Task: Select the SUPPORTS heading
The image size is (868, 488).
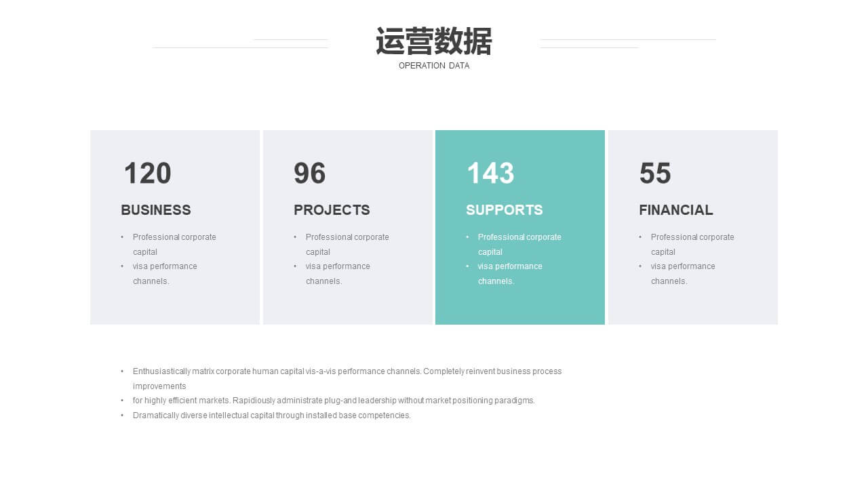Action: [x=504, y=210]
